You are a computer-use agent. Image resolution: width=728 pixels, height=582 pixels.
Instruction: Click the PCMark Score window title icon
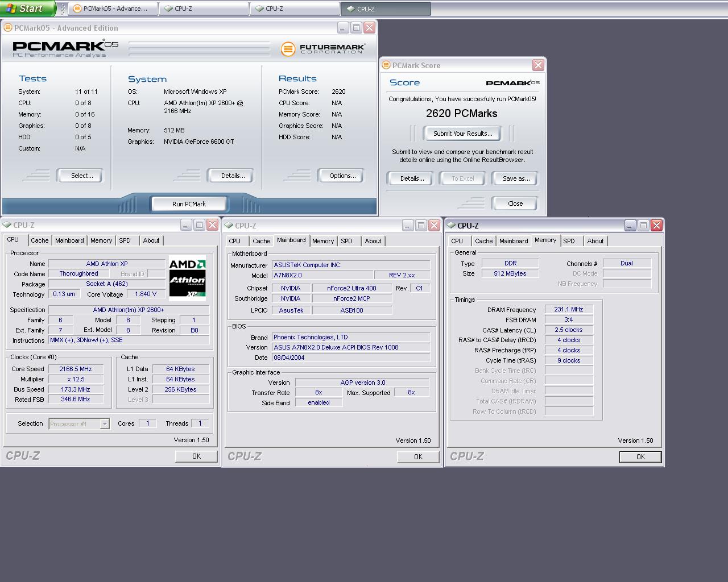(x=386, y=65)
